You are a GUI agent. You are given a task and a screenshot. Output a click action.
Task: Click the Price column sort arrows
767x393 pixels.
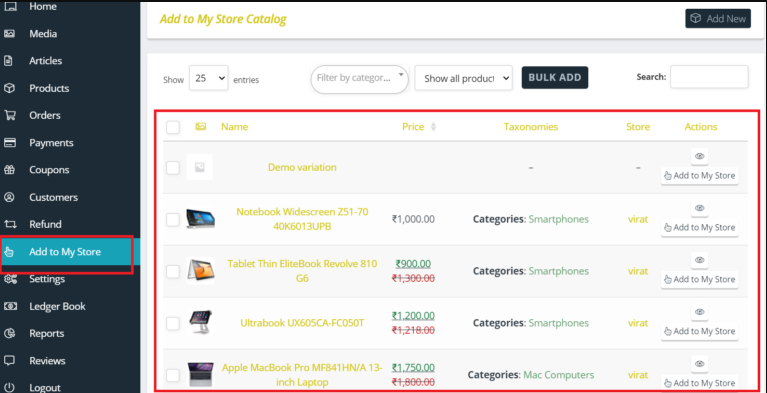tap(433, 127)
